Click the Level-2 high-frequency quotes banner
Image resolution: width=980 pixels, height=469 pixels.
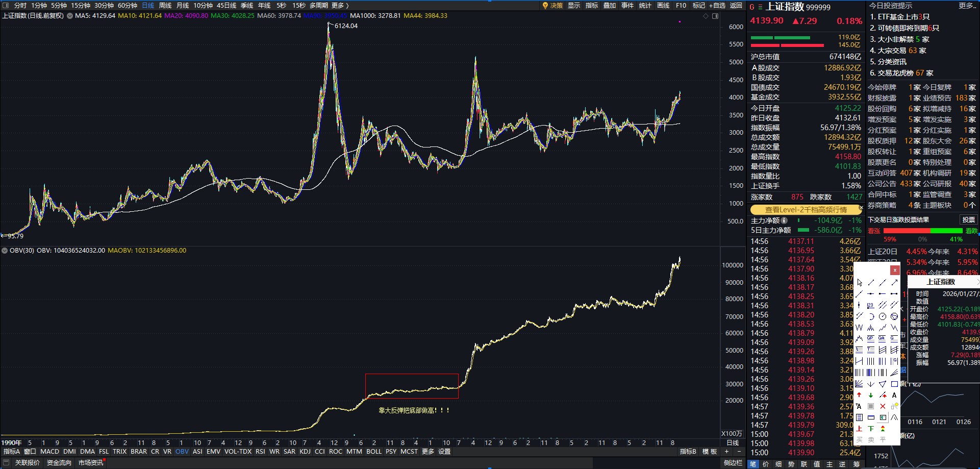pyautogui.click(x=805, y=210)
